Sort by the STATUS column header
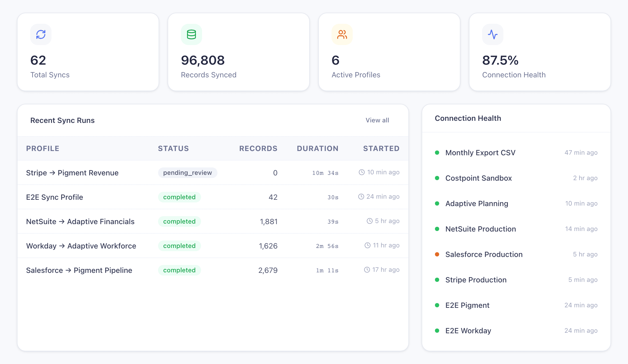628x364 pixels. 173,148
